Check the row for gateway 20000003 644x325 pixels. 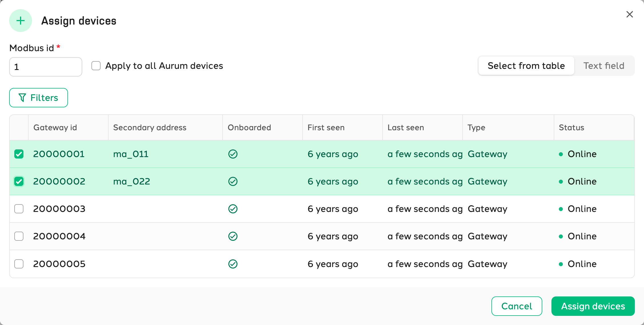19,209
